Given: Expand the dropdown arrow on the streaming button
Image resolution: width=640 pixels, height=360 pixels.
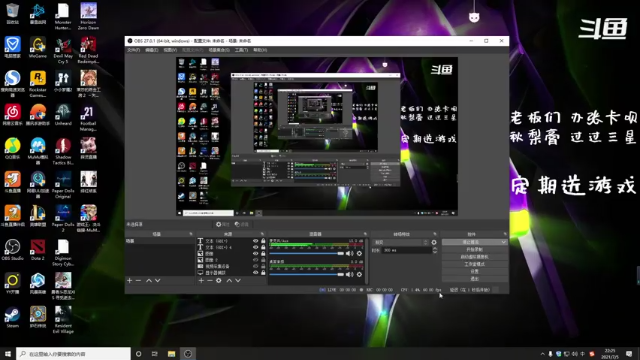Looking at the screenshot, I should click(x=504, y=242).
